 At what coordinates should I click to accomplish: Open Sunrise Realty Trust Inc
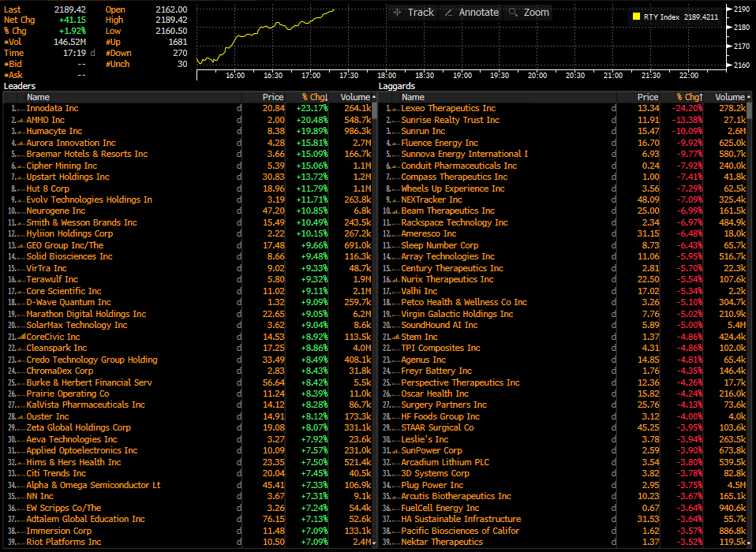point(451,120)
